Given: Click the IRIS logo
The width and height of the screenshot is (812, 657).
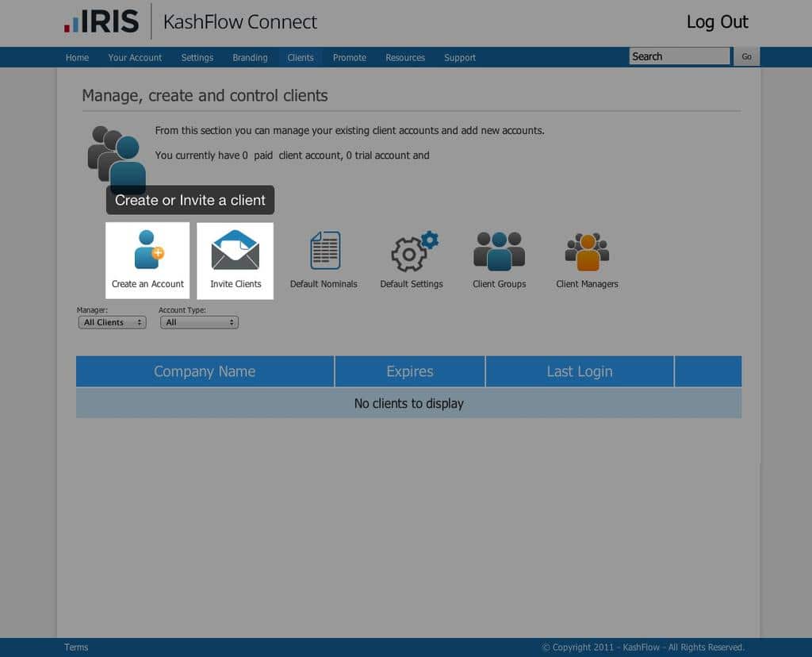Looking at the screenshot, I should (101, 21).
